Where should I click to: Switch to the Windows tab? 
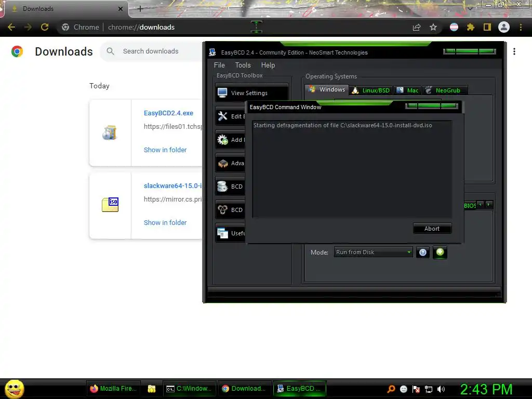point(327,89)
